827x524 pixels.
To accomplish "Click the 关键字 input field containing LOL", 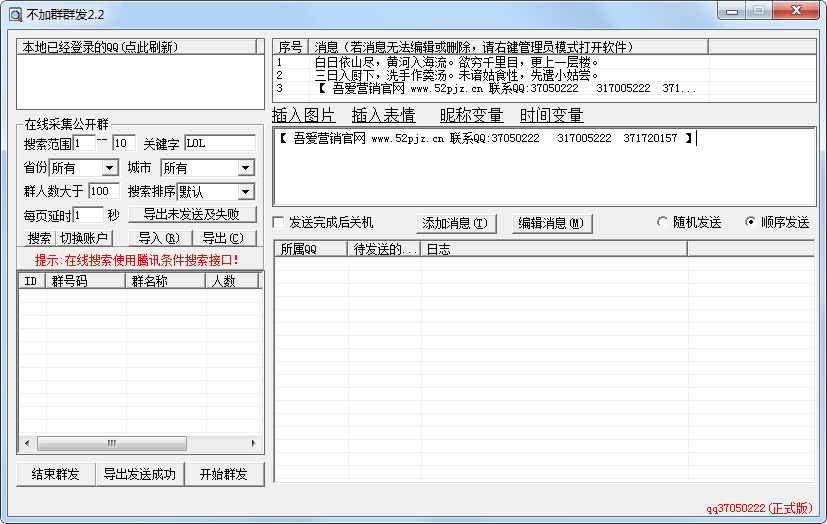I will coord(219,143).
